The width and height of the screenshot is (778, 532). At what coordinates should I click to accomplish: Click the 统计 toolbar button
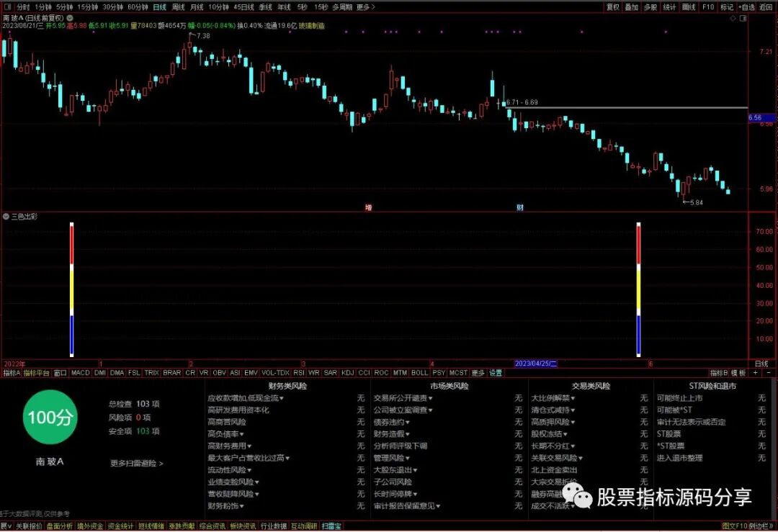point(669,7)
